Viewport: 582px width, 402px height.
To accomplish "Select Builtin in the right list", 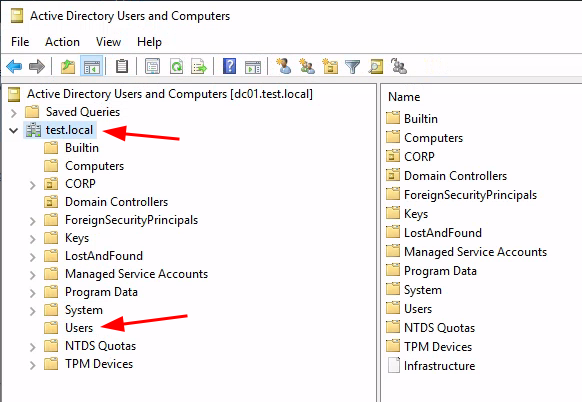I will pos(421,119).
